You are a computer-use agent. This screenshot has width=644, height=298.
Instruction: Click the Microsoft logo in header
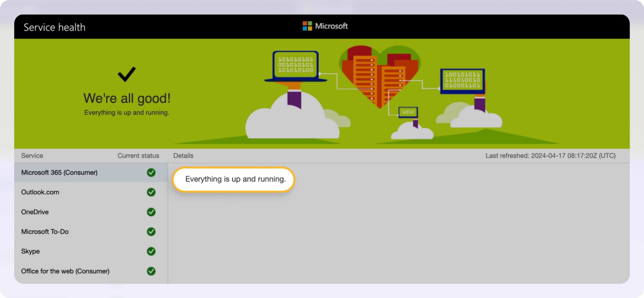pyautogui.click(x=325, y=26)
